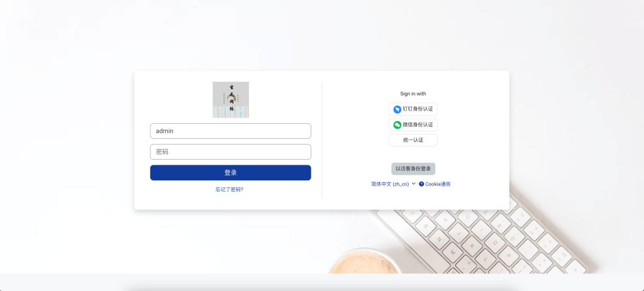Click the vertical divider between login panels

coord(322,140)
